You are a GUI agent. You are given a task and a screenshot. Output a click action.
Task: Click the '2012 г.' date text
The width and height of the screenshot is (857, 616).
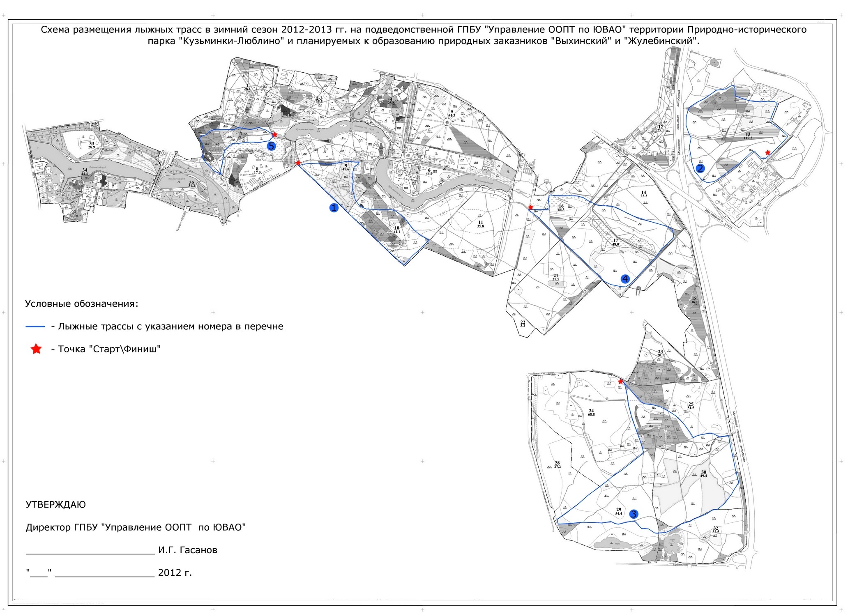pyautogui.click(x=175, y=572)
